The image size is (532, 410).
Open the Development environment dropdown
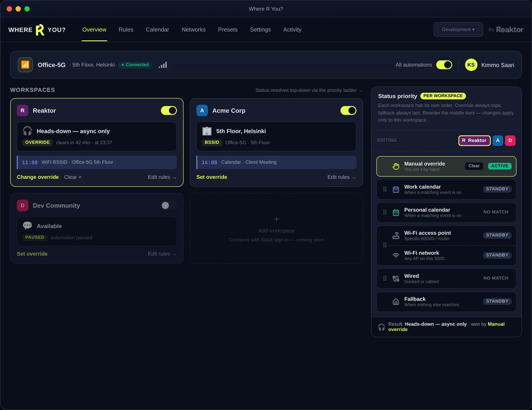[x=458, y=30]
